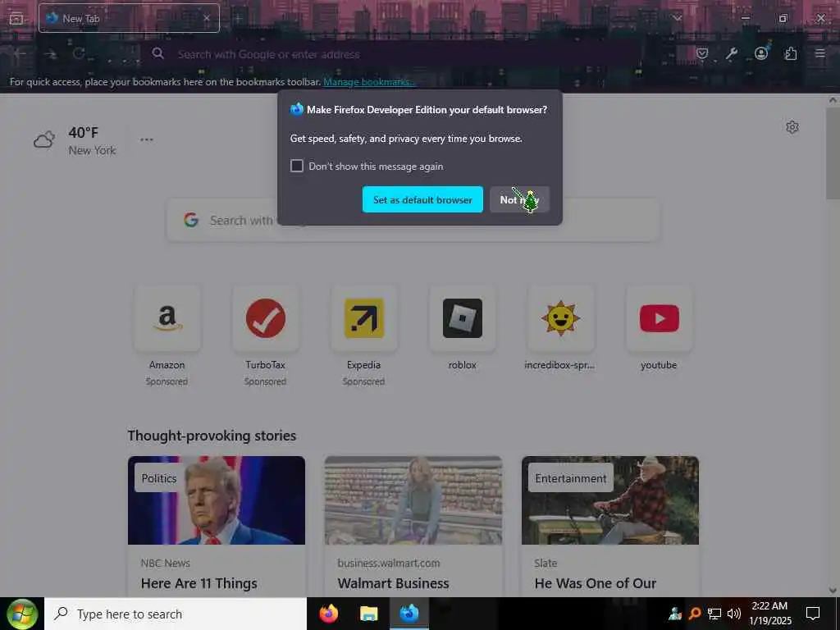Open the network tray icon
The width and height of the screenshot is (840, 630).
714,614
